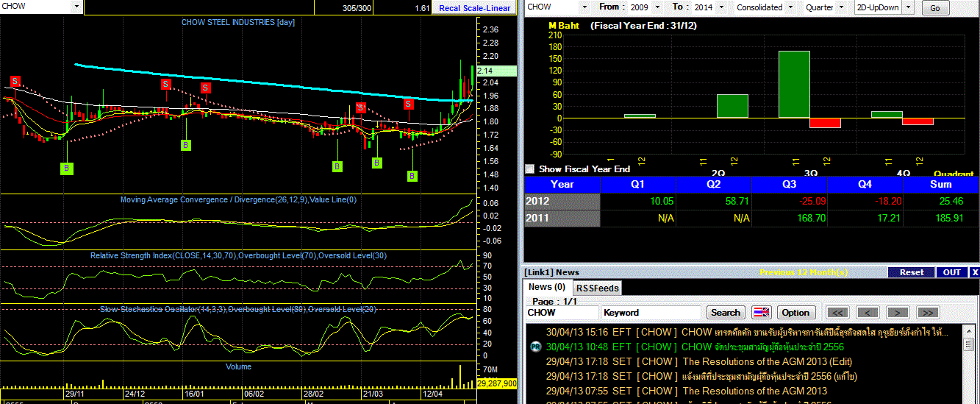Open 30/04/13 15:16 EFT news item

pyautogui.click(x=746, y=332)
